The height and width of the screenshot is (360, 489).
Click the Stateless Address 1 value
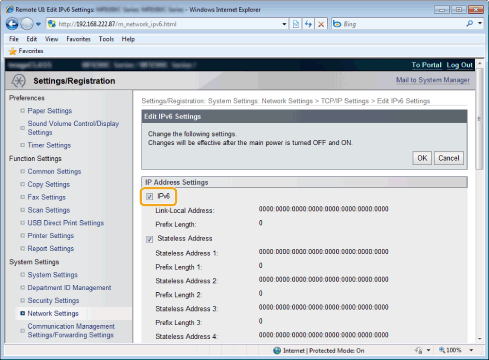(x=323, y=252)
